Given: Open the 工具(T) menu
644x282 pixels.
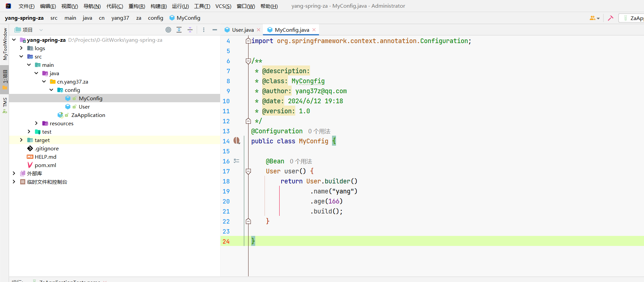Looking at the screenshot, I should pyautogui.click(x=202, y=6).
